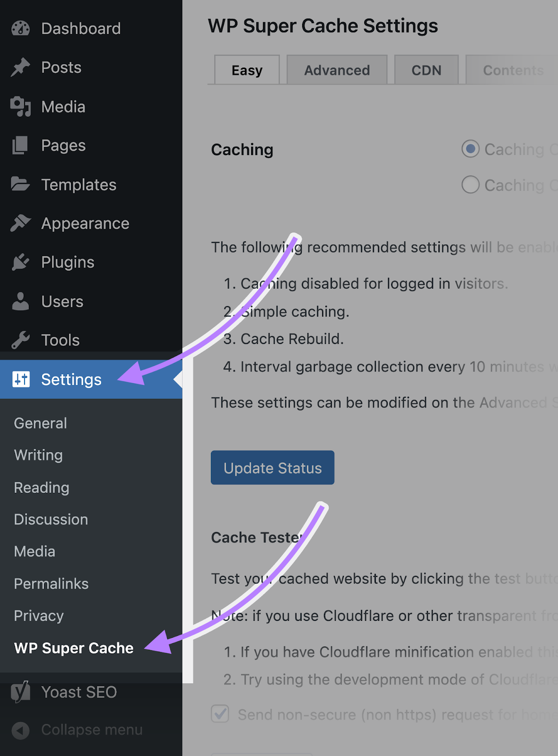Enable the Caching On radio button
The image size is (558, 756).
point(470,149)
